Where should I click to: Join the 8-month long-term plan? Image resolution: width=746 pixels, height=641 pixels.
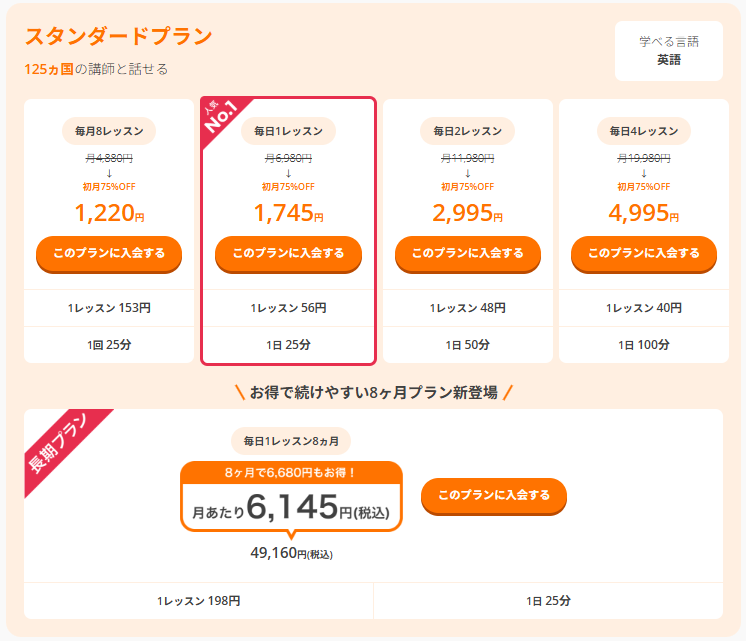(x=494, y=495)
